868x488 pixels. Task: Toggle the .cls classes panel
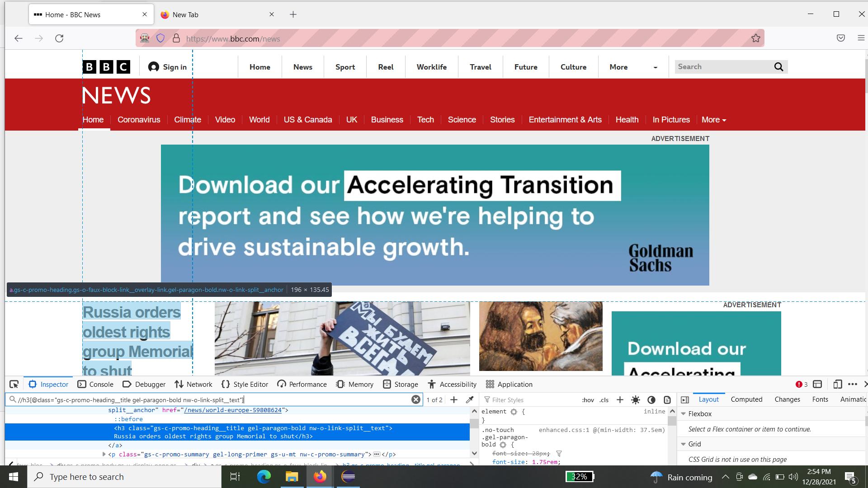point(604,400)
